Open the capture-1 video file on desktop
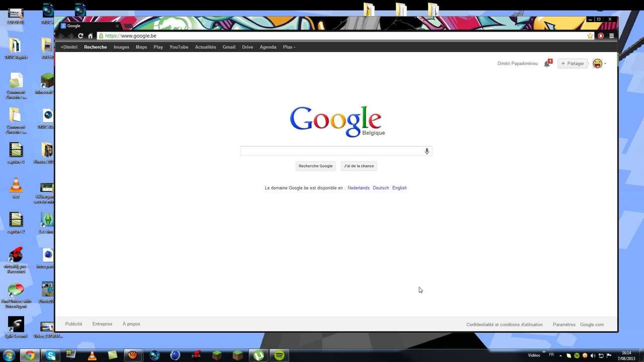 coord(16,153)
